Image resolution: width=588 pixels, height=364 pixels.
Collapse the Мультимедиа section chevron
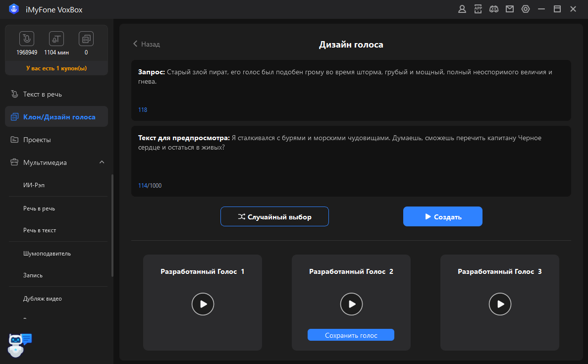coord(102,162)
